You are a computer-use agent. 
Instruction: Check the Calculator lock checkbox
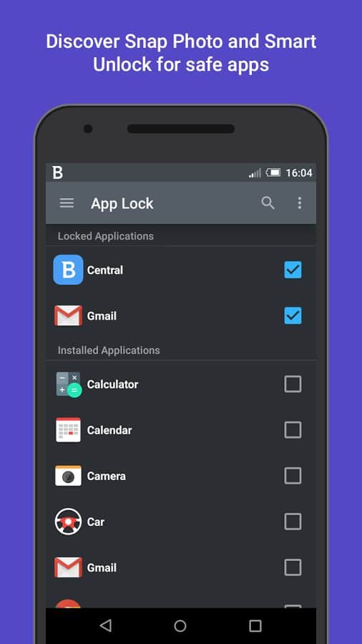coord(293,384)
